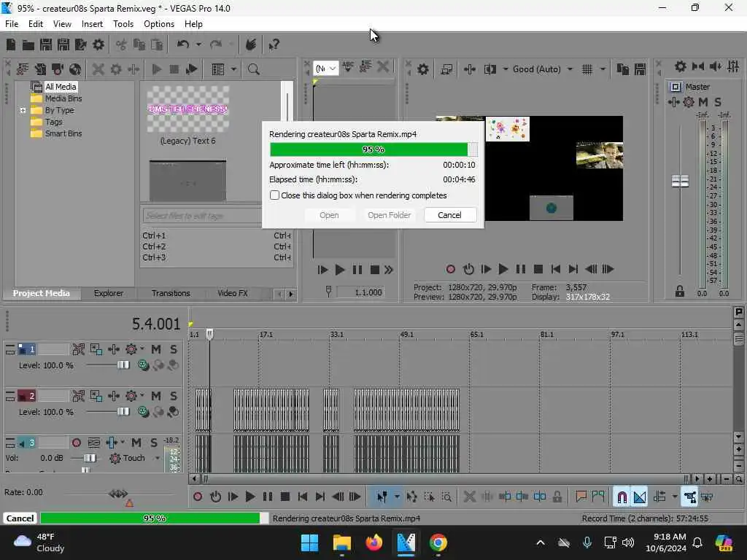Switch to the Explorer tab
Screen dimensions: 747x560
click(x=109, y=293)
